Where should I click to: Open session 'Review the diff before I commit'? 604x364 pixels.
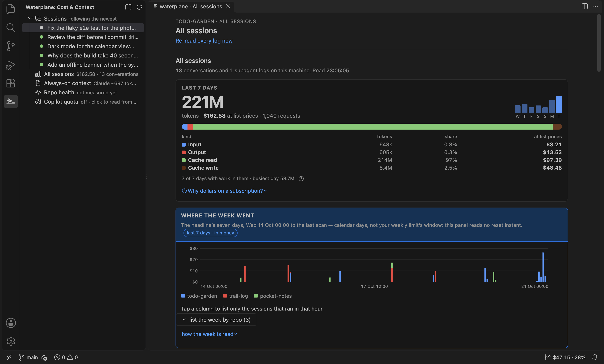pos(83,37)
